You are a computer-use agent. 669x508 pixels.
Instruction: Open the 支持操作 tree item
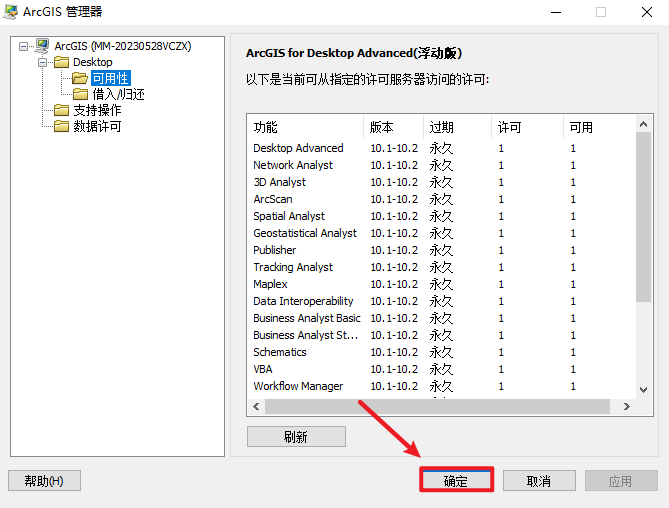[x=97, y=110]
